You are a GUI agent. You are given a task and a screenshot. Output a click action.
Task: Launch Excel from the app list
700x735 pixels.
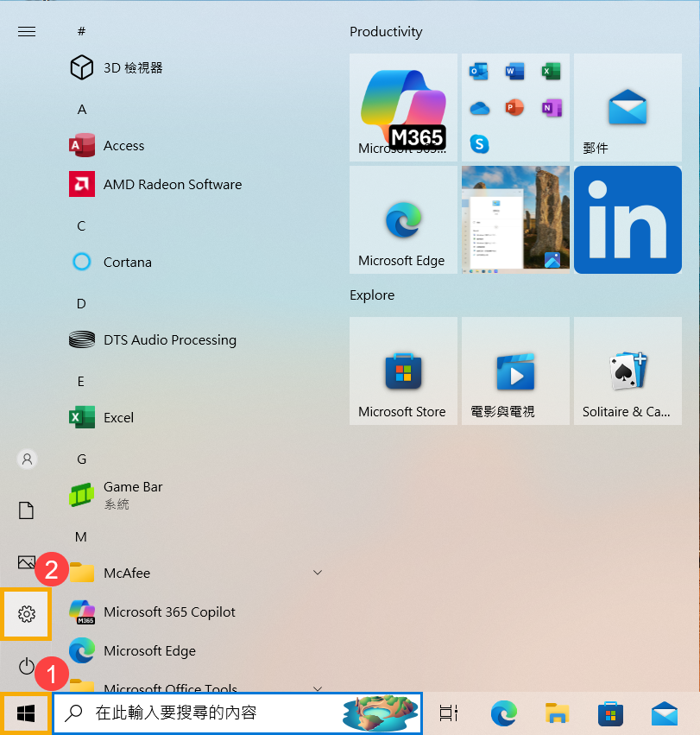[102, 417]
